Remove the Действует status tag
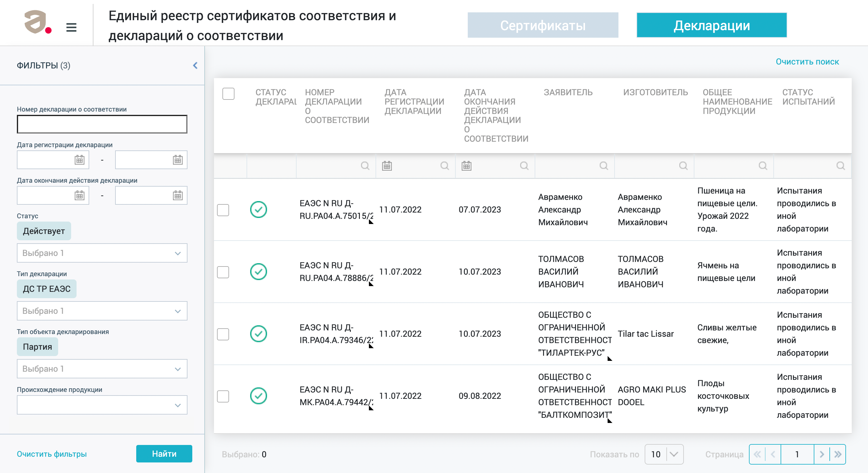 (44, 231)
